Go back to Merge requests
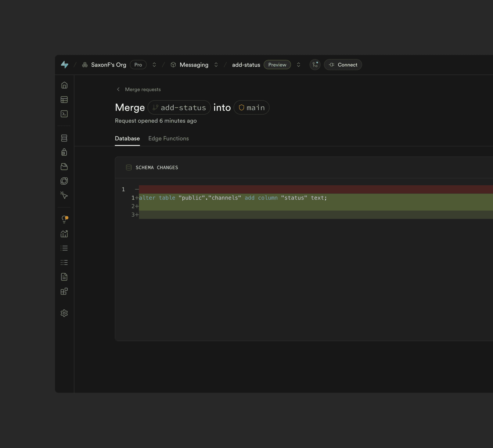The width and height of the screenshot is (493, 448). click(139, 89)
